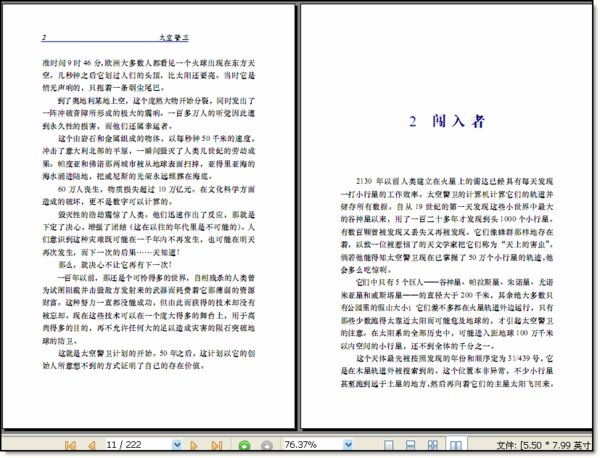
Task: Select the facing two-page view
Action: (x=456, y=445)
